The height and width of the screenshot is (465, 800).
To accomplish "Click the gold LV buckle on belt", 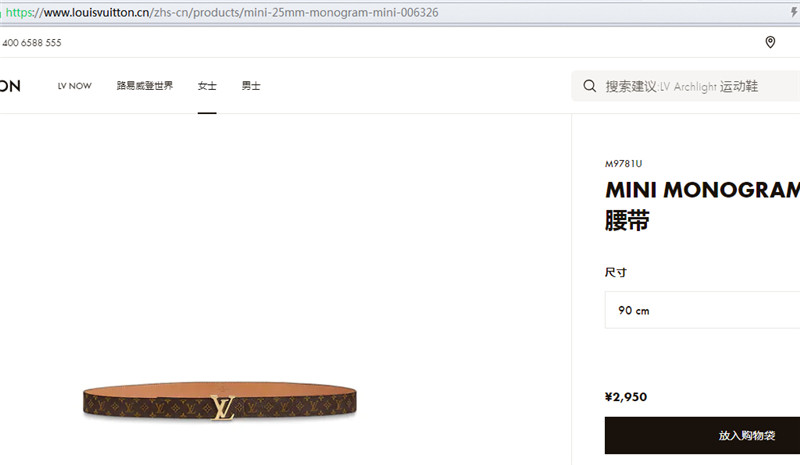I will [x=223, y=408].
